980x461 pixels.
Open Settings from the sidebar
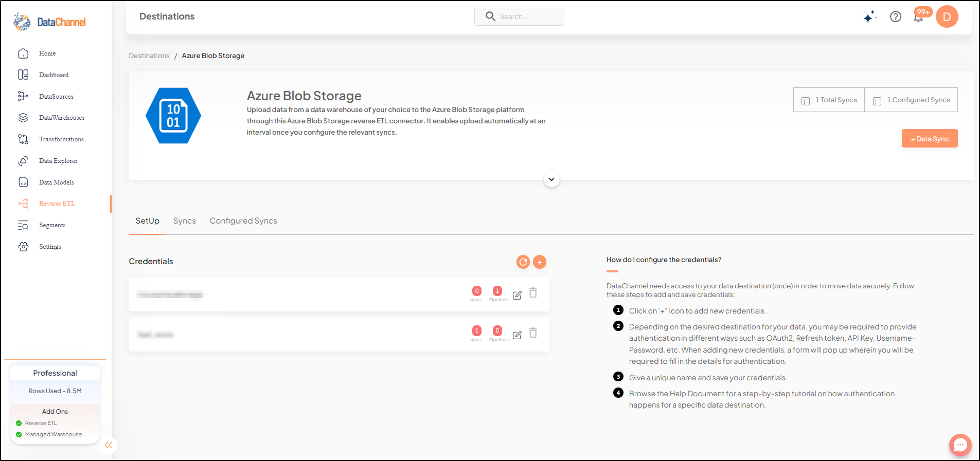click(x=50, y=247)
